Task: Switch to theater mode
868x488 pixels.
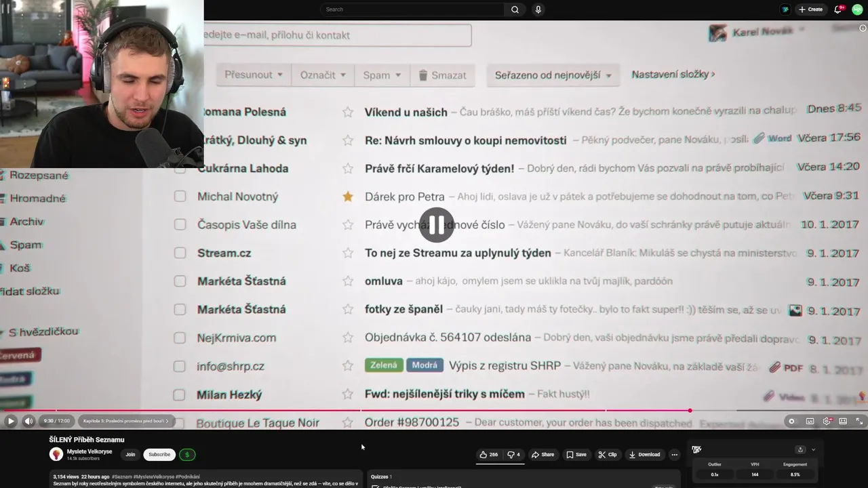Action: pyautogui.click(x=843, y=421)
